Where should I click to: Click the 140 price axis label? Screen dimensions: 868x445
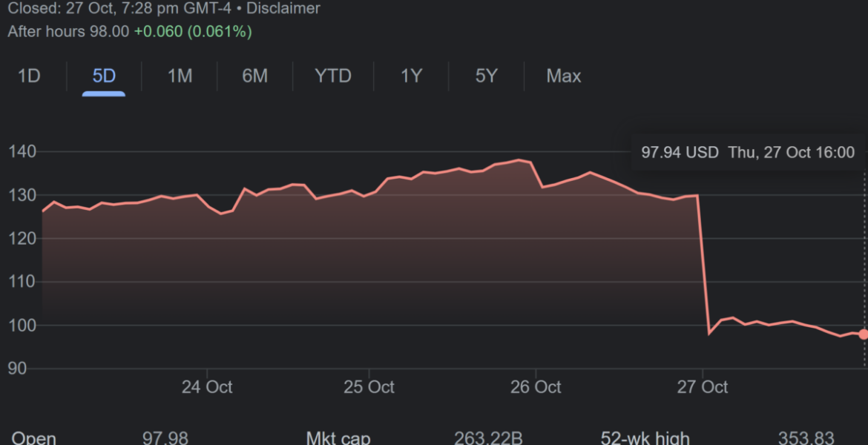22,152
